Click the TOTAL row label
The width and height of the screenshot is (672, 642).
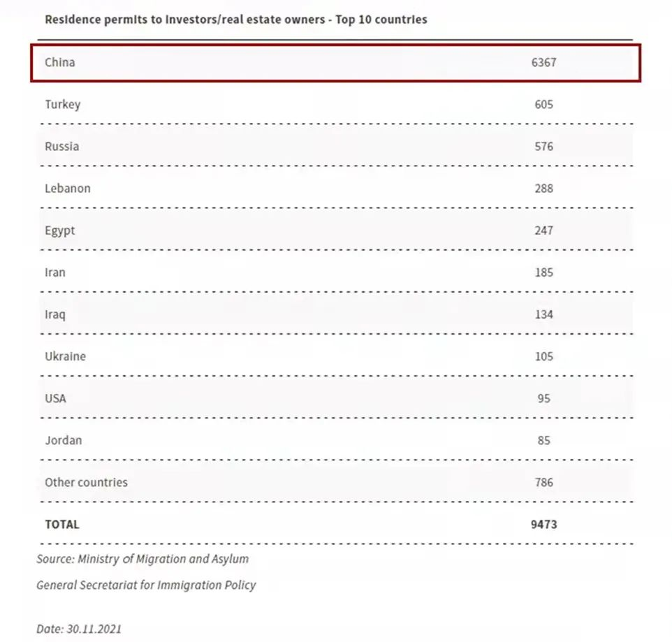point(62,524)
